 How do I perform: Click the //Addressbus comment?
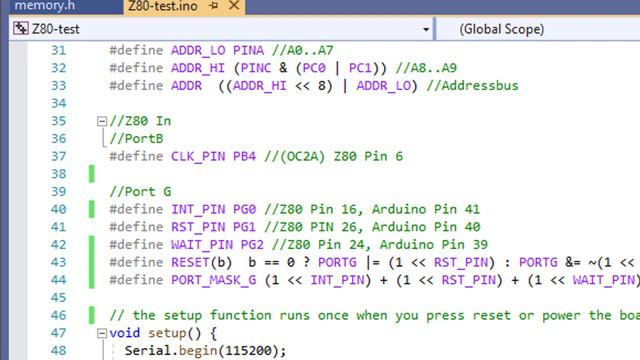472,86
